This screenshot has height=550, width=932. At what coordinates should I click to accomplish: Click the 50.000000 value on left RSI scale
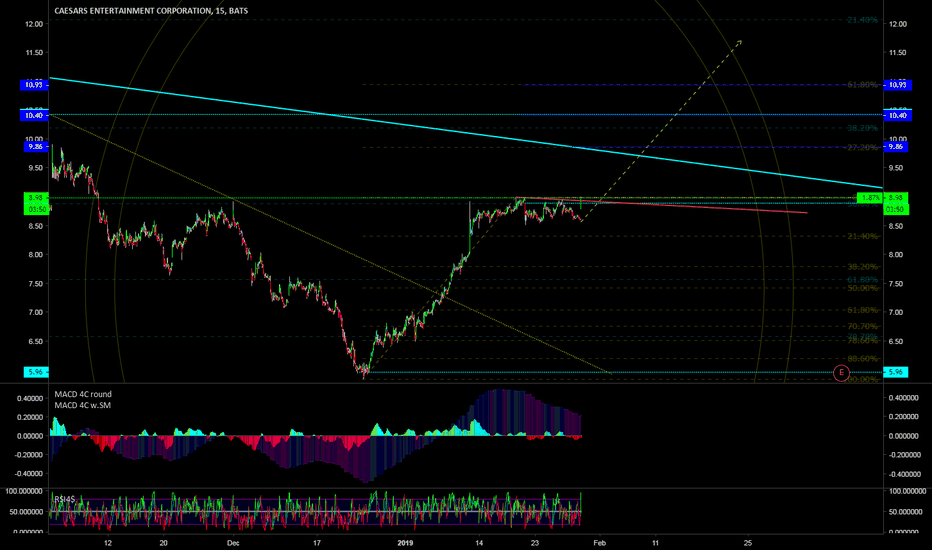[24, 512]
